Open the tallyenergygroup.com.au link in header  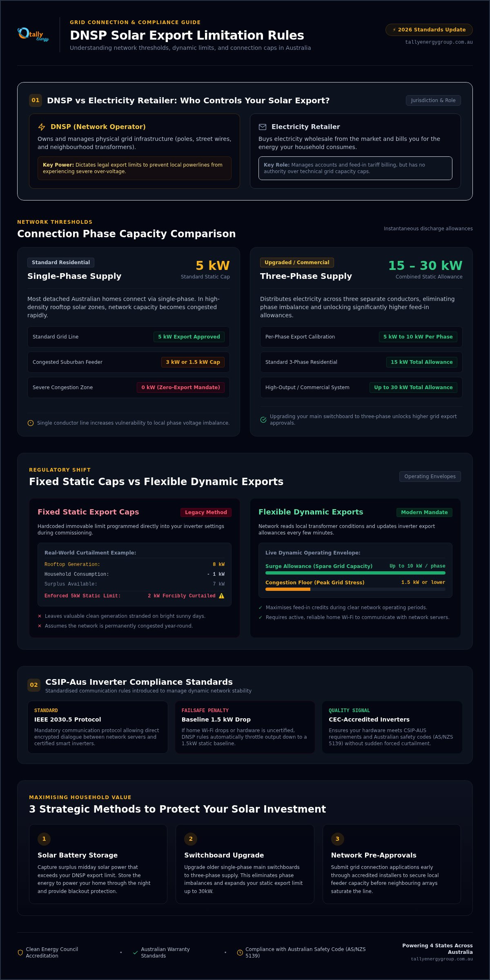pyautogui.click(x=439, y=42)
